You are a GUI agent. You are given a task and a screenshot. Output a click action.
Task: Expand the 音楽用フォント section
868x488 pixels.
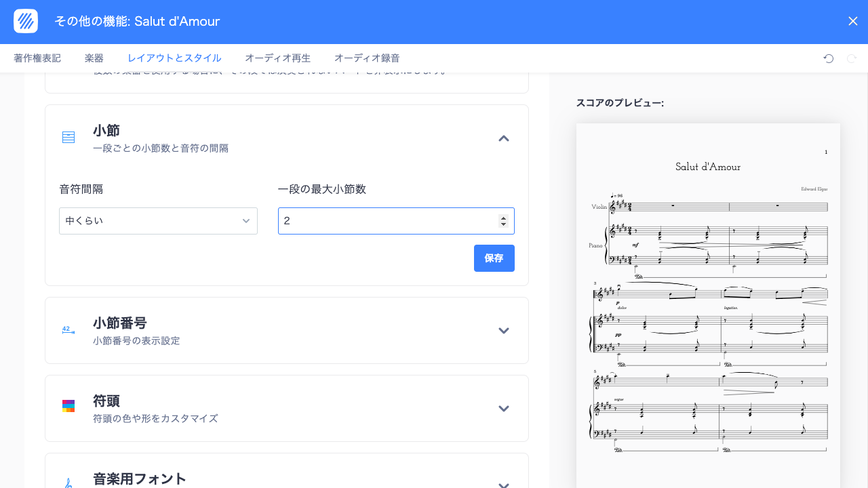pyautogui.click(x=504, y=484)
